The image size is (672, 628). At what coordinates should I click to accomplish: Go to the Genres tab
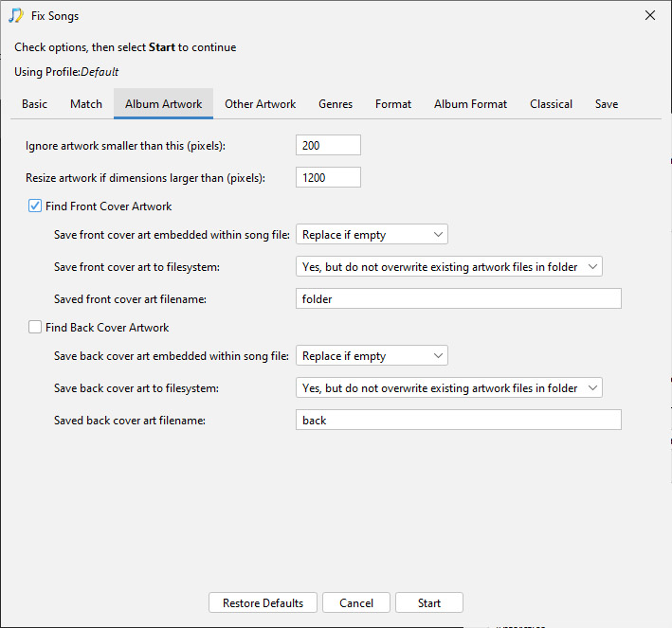tap(336, 104)
